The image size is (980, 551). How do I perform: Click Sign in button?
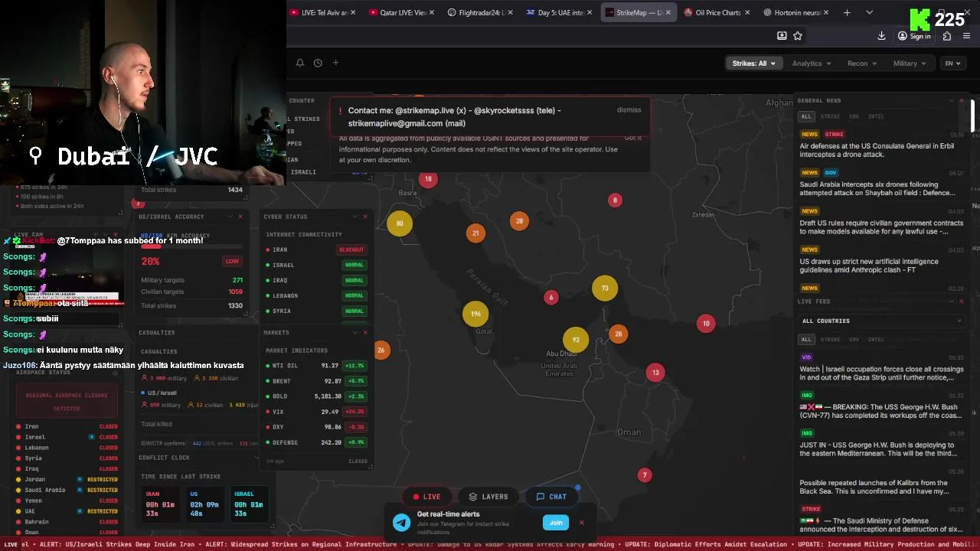point(914,36)
